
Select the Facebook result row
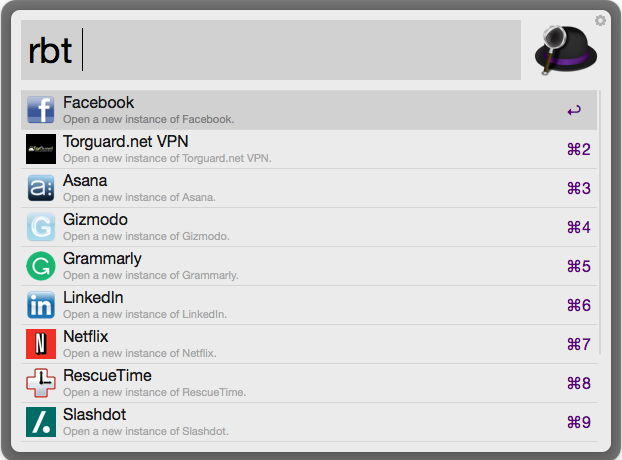pyautogui.click(x=300, y=110)
